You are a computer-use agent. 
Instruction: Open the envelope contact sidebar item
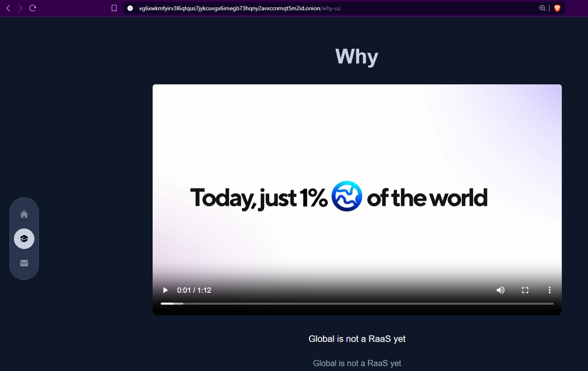[x=24, y=263]
